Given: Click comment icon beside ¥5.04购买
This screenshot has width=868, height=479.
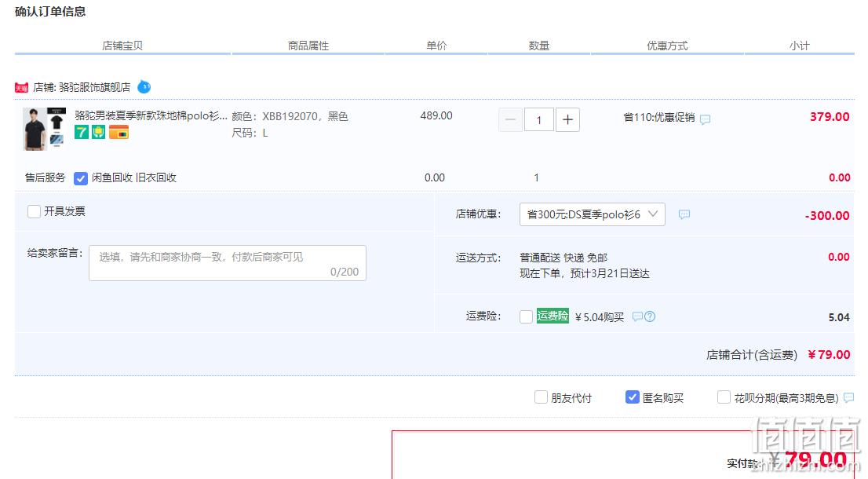Looking at the screenshot, I should coord(637,316).
